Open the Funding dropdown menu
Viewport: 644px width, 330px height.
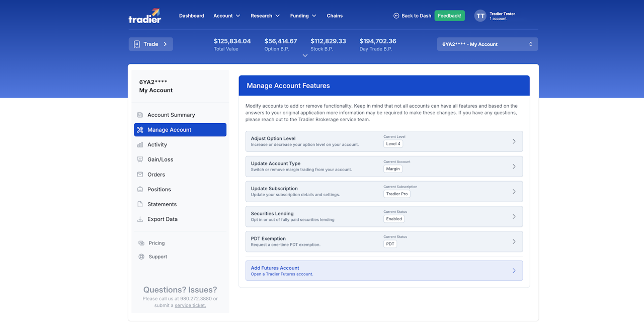303,16
